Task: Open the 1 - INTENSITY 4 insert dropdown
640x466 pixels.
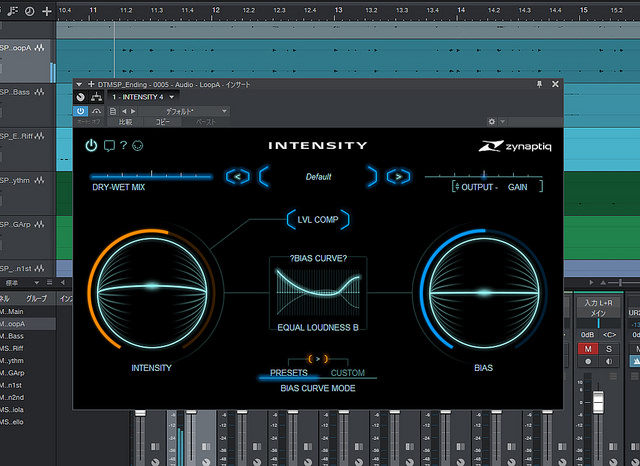Action: (x=143, y=97)
